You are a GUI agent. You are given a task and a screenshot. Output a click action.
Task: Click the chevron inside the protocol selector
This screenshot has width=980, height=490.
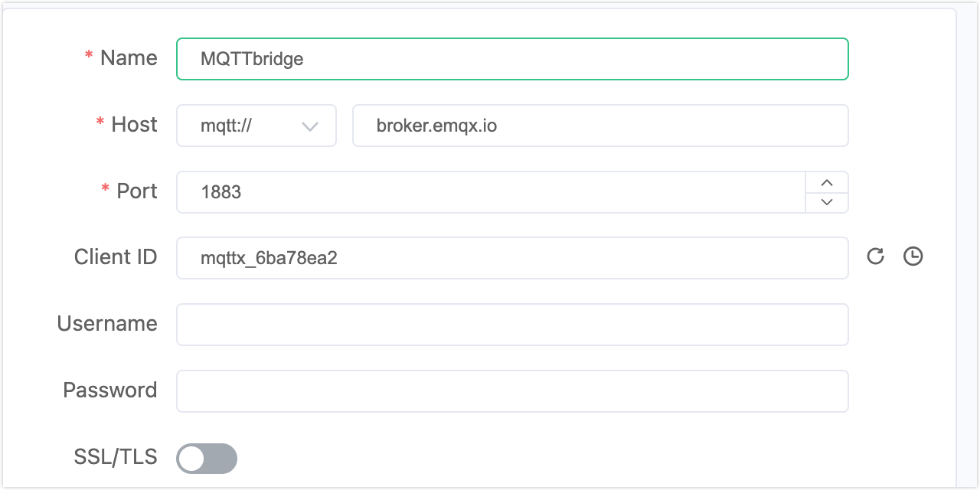coord(310,125)
